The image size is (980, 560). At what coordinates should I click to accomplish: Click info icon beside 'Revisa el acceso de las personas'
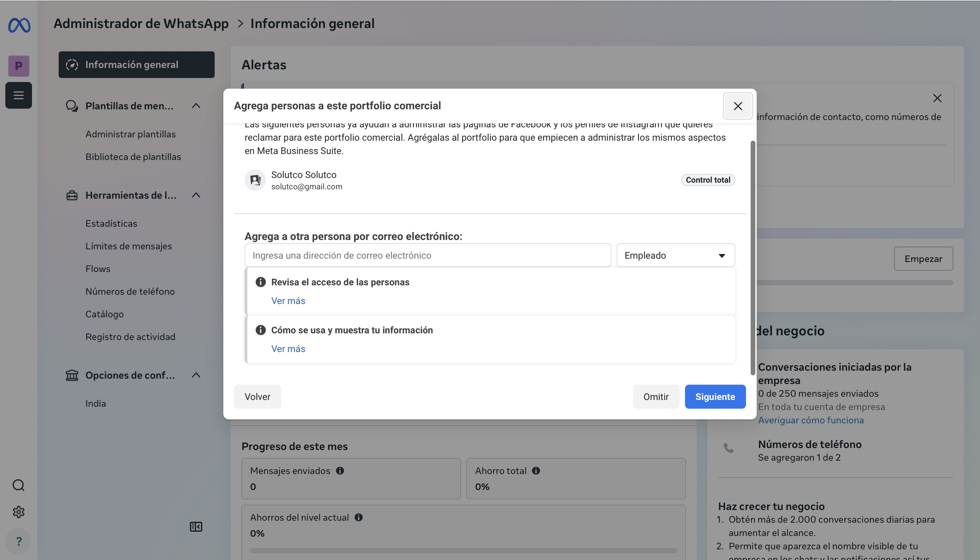[260, 282]
